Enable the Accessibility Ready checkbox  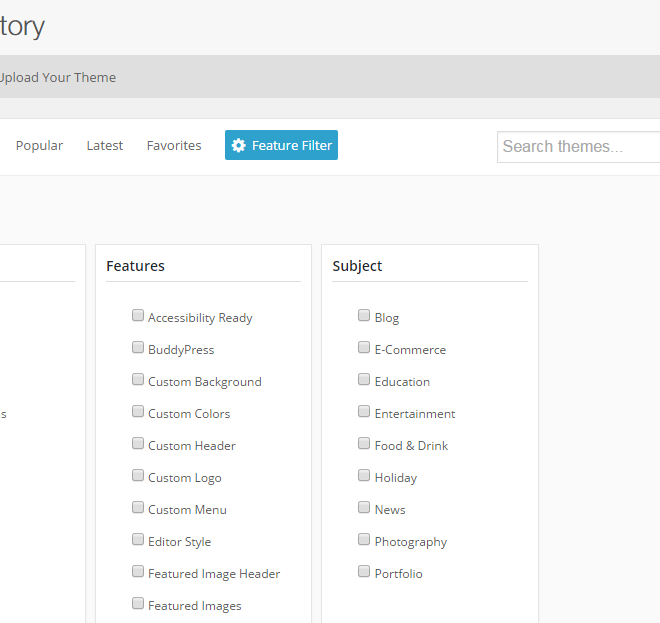[138, 315]
